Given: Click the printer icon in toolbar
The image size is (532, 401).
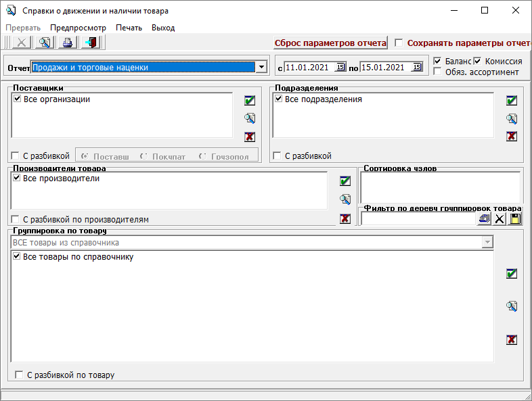Looking at the screenshot, I should pos(67,43).
